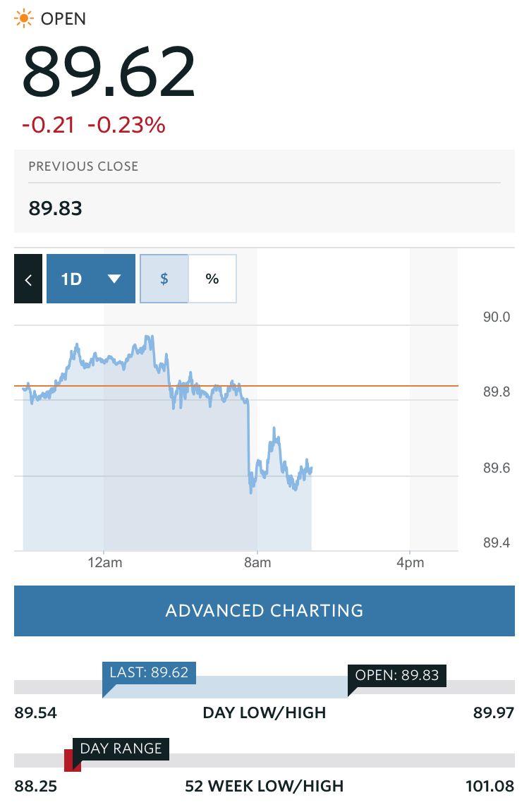Click the day low value 89.54
This screenshot has width=529, height=812.
click(35, 713)
